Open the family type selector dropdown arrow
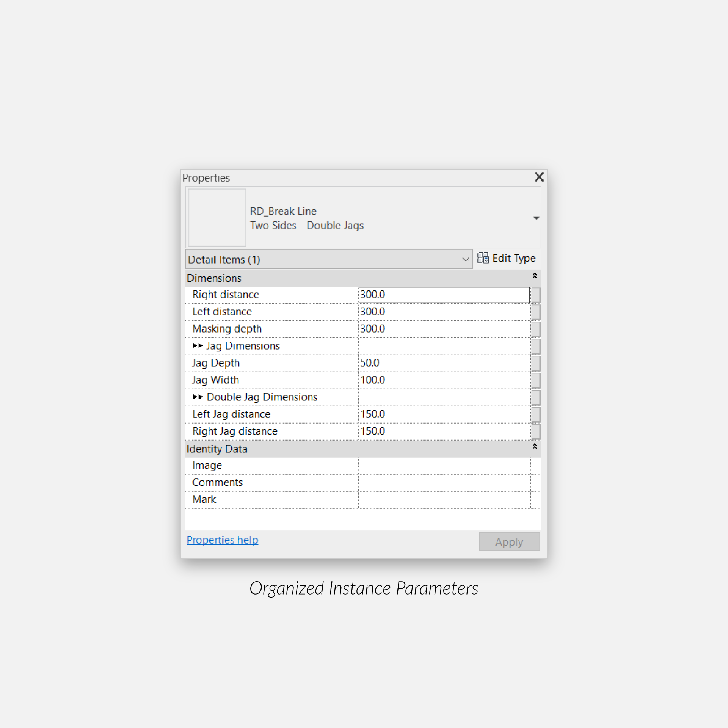The width and height of the screenshot is (728, 728). click(x=536, y=218)
